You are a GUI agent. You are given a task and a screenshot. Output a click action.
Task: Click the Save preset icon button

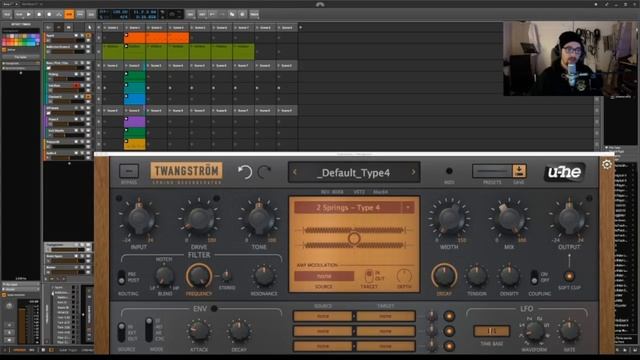click(519, 171)
